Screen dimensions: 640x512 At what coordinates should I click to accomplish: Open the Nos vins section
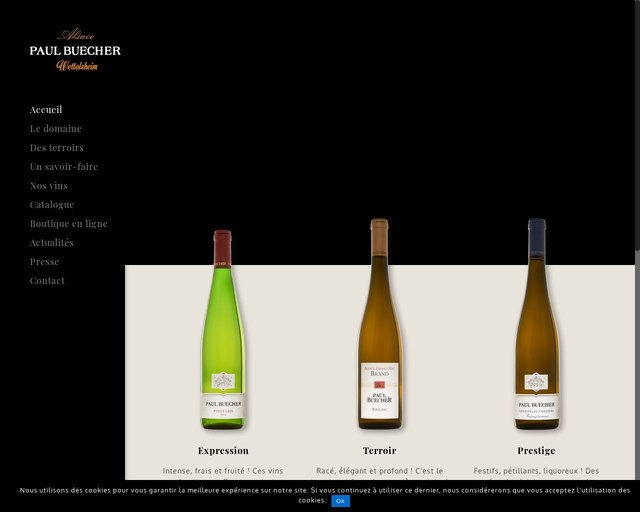pyautogui.click(x=49, y=185)
